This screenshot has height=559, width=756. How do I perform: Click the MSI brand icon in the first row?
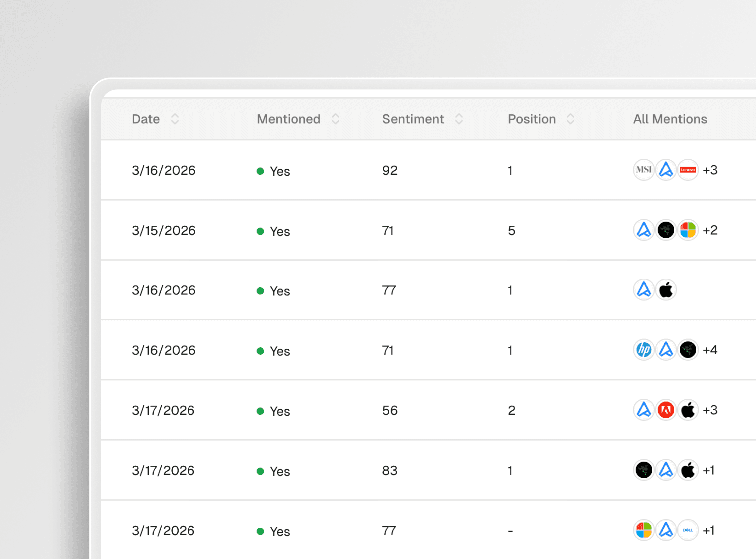coord(644,170)
